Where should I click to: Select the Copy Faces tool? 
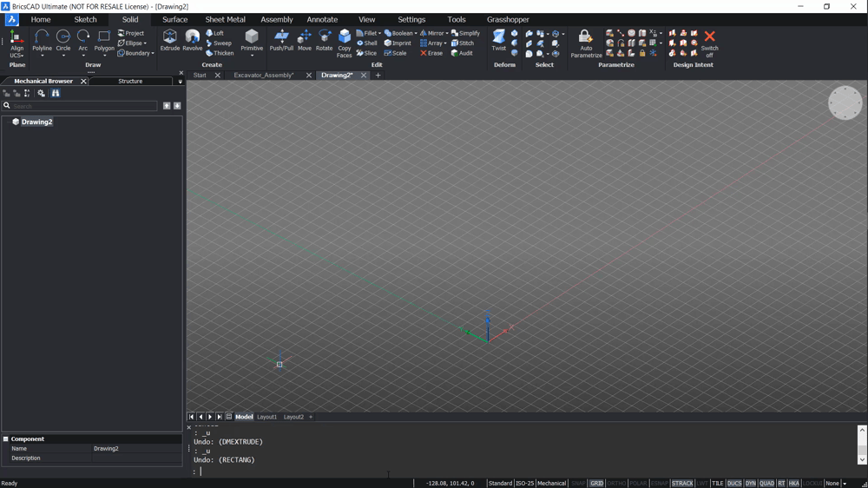345,43
